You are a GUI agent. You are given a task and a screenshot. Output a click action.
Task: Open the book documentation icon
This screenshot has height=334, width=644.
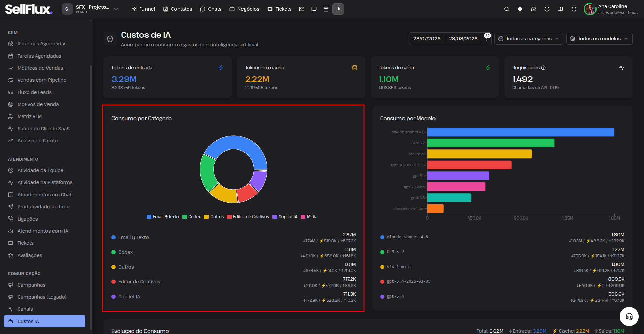click(560, 9)
